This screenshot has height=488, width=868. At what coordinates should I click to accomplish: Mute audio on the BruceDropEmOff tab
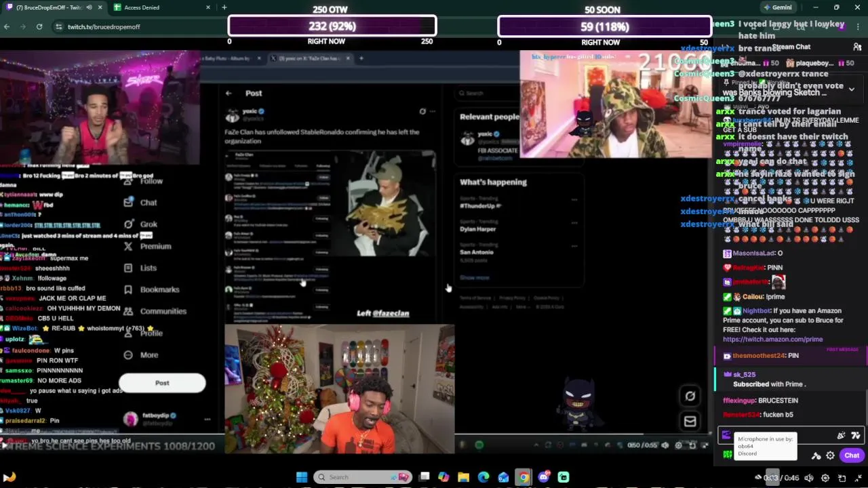coord(89,7)
